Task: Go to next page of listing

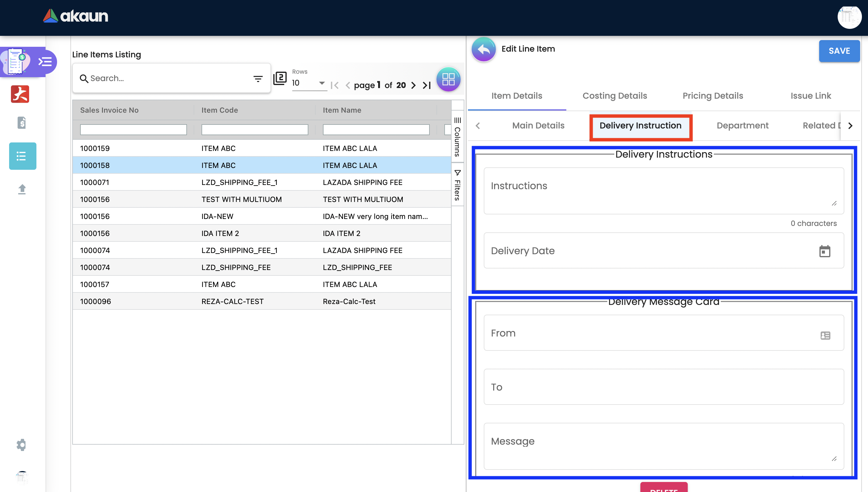Action: pyautogui.click(x=413, y=85)
